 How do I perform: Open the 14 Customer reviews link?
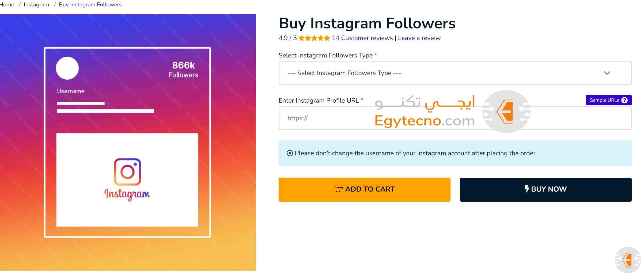click(362, 38)
